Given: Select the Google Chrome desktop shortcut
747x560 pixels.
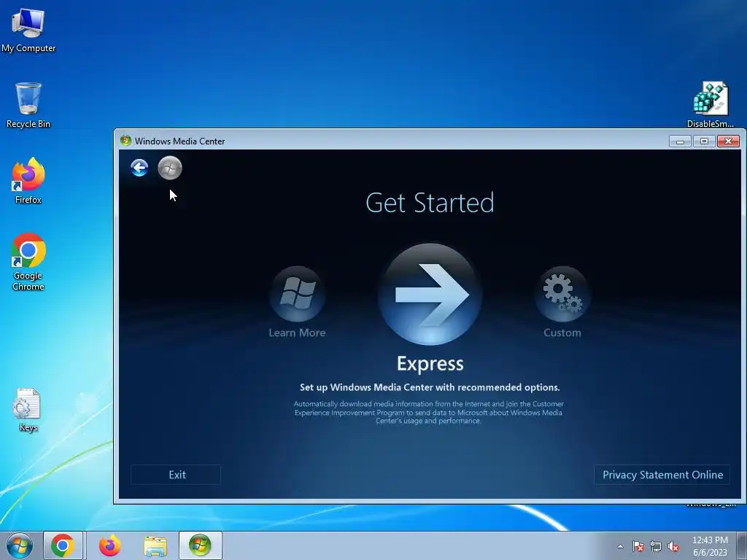Looking at the screenshot, I should pyautogui.click(x=28, y=262).
